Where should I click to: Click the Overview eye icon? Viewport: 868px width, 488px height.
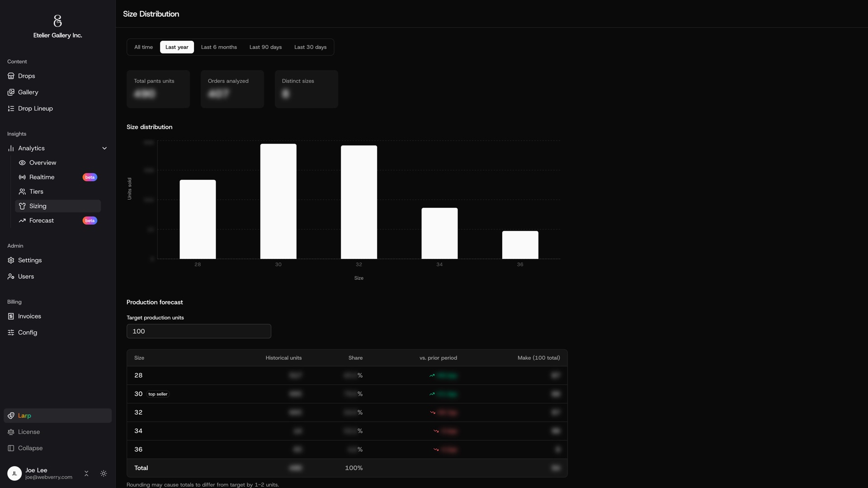pos(22,163)
